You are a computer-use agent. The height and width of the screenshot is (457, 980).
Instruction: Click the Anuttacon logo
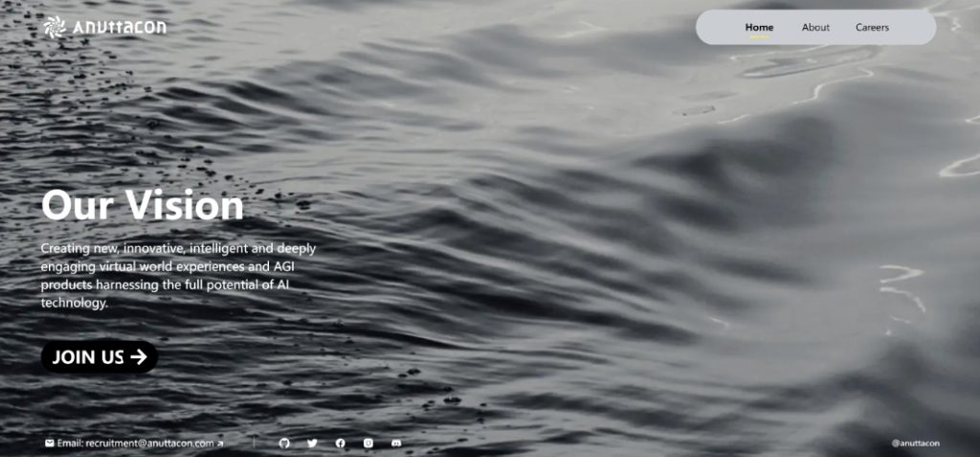click(104, 27)
